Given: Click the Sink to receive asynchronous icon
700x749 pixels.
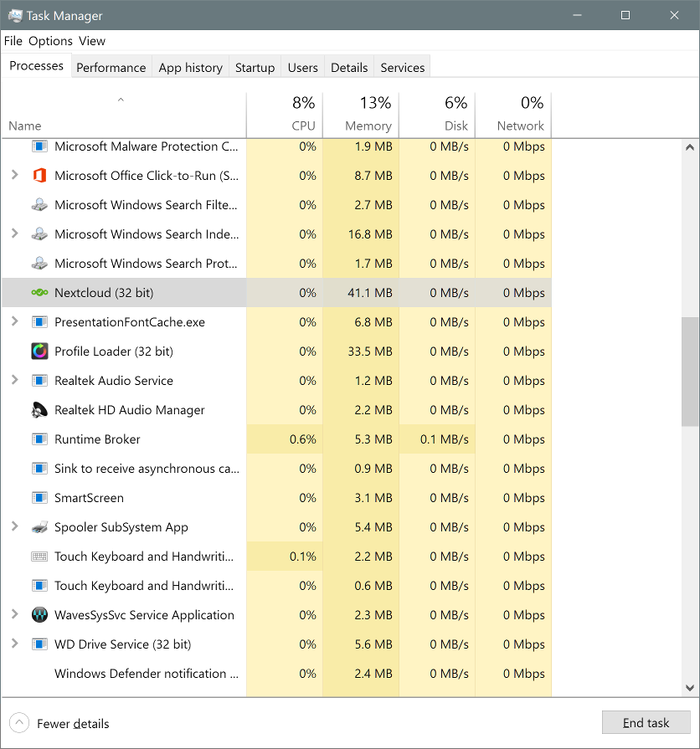Looking at the screenshot, I should (x=39, y=469).
